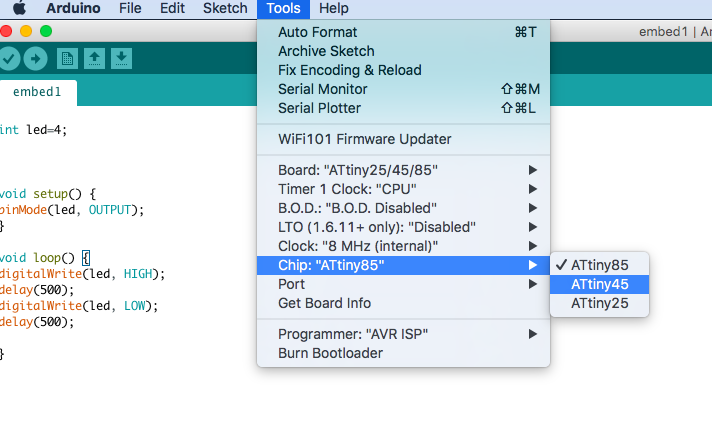The image size is (712, 441).
Task: Click the Chip "ATtiny85" menu entry
Action: pos(403,265)
